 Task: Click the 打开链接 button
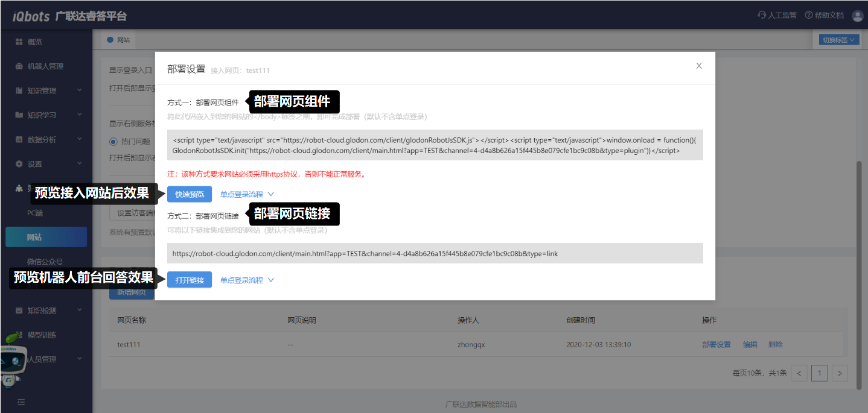190,280
